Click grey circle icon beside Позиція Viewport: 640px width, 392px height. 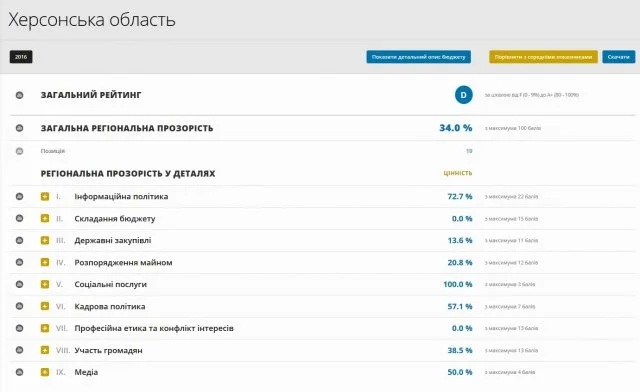(x=19, y=151)
